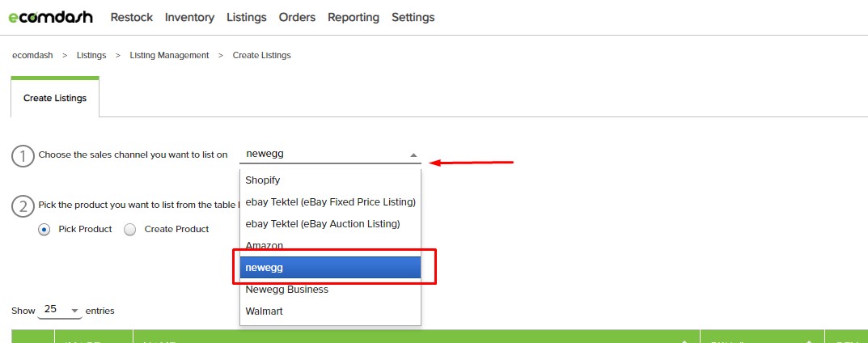The width and height of the screenshot is (868, 343).
Task: Click the ecomdash logo
Action: point(50,17)
